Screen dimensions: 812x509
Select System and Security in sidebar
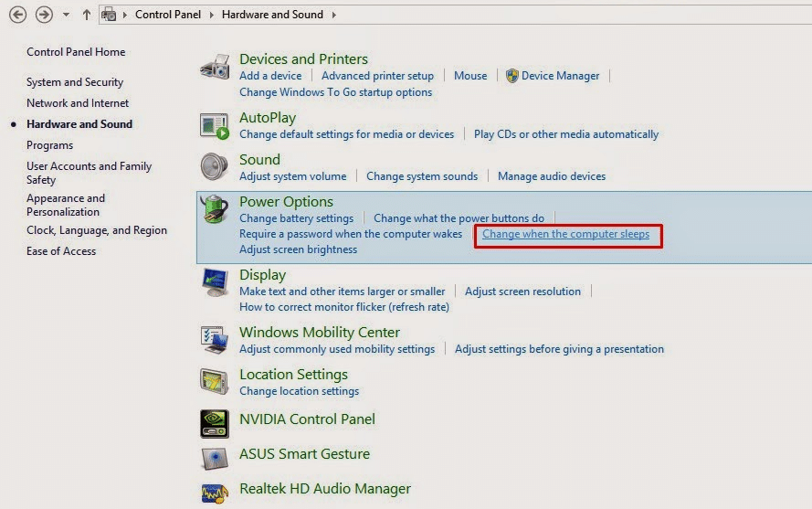[x=75, y=82]
